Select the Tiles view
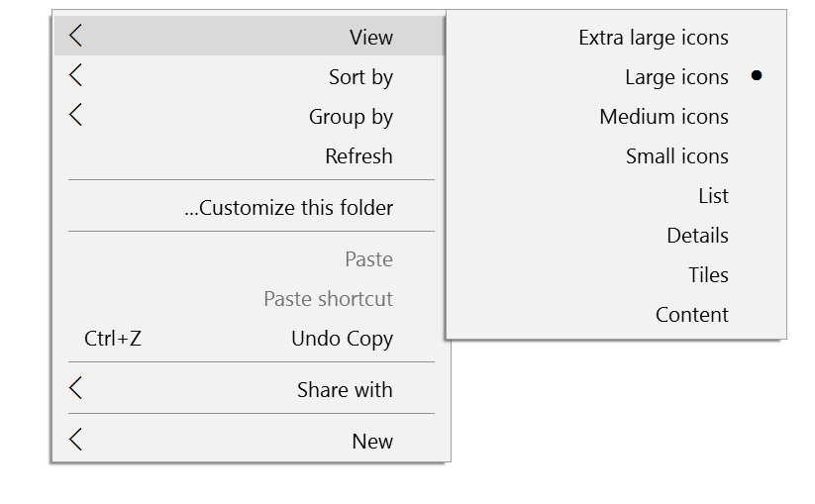Screen dimensions: 815x504 (x=708, y=275)
